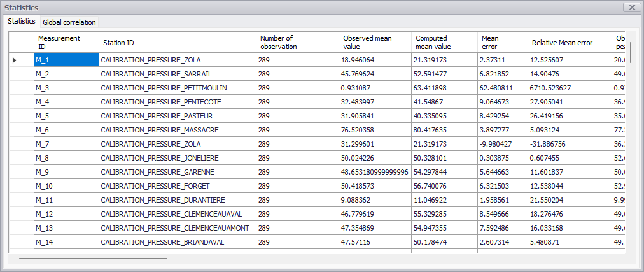644x272 pixels.
Task: Click computed mean value 11.046922
Action: click(444, 200)
